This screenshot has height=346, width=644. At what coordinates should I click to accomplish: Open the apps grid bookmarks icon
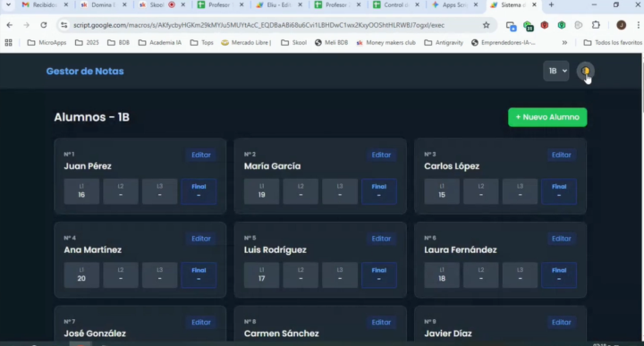[x=9, y=42]
